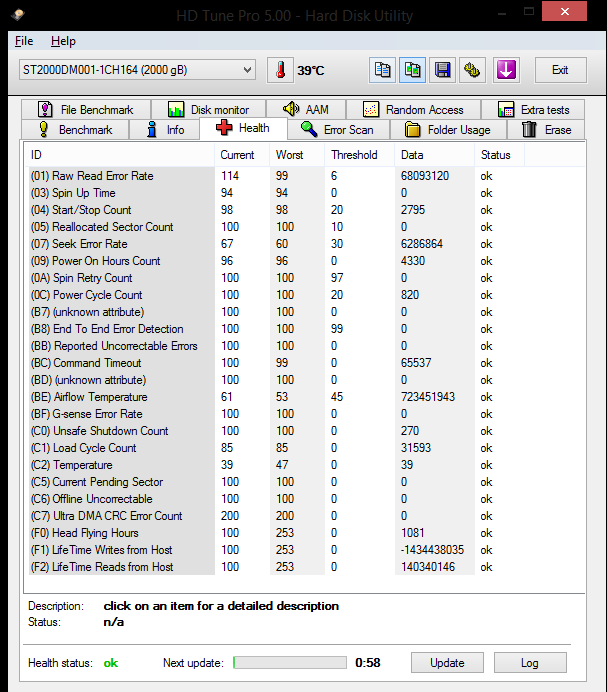The image size is (607, 692).
Task: Switch to the Disk monitor tab
Action: 208,109
